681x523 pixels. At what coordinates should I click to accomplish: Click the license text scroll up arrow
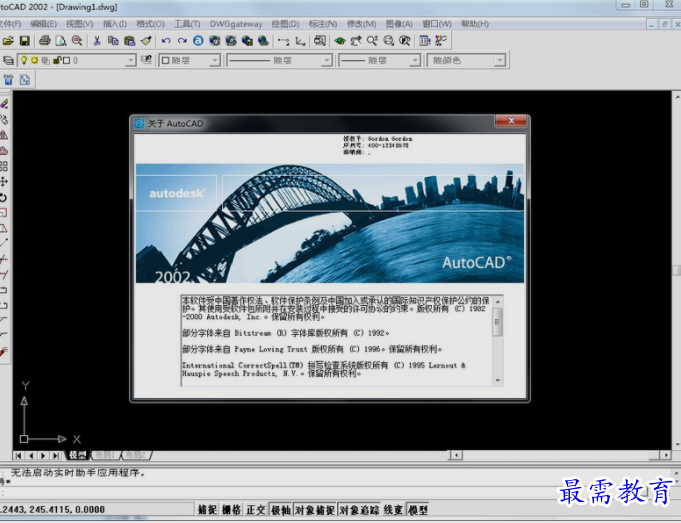pos(498,301)
